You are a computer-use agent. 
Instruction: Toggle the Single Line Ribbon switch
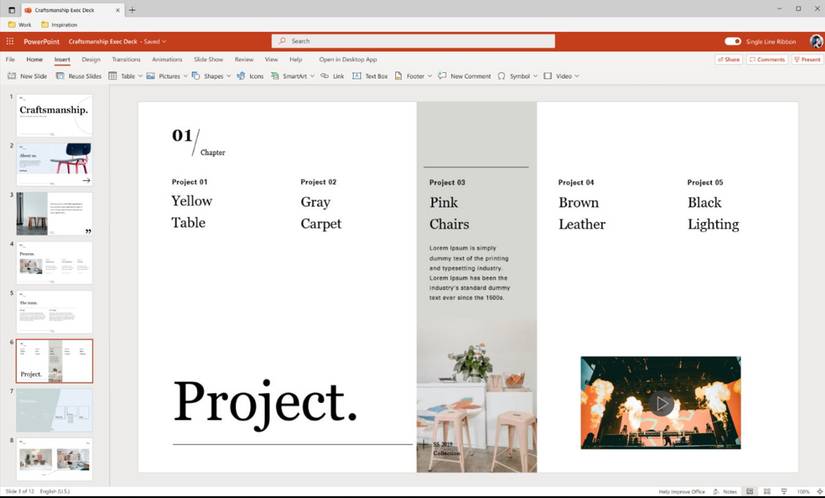click(x=732, y=41)
